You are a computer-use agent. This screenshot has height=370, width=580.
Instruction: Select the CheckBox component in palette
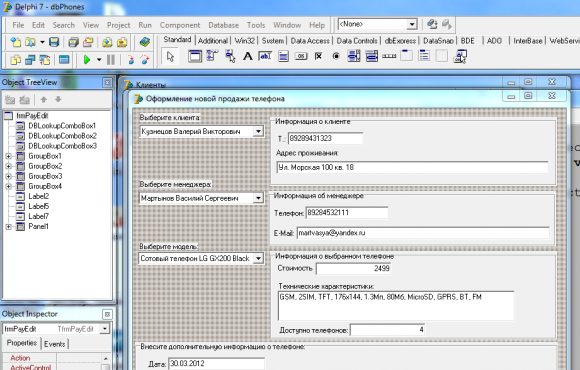tap(318, 56)
